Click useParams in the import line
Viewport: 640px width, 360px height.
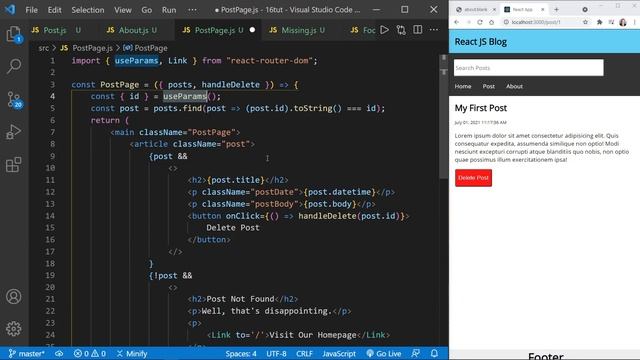136,61
